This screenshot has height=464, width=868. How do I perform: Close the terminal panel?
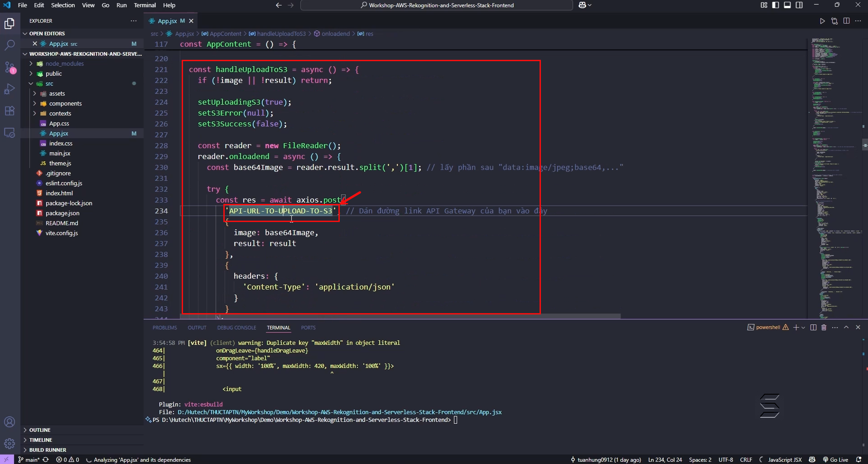pos(858,327)
